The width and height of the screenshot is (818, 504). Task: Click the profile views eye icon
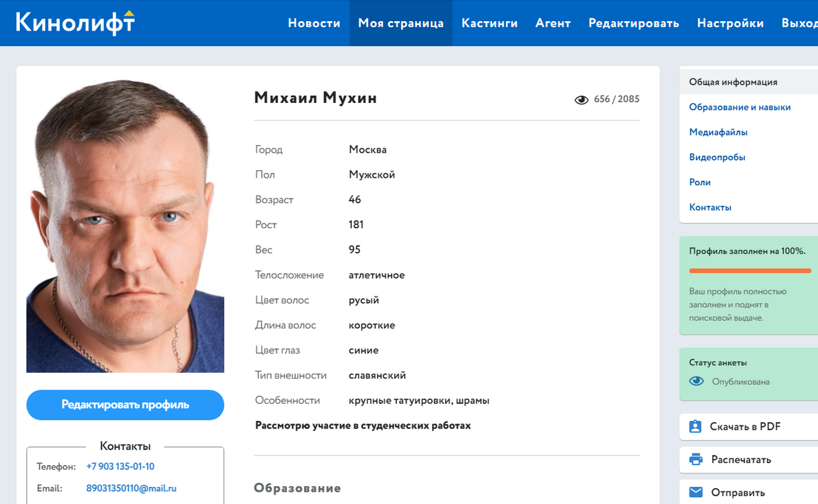[581, 99]
